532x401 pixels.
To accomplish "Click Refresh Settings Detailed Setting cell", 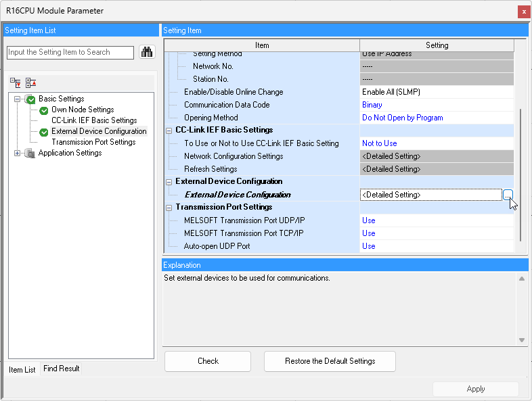I will [x=437, y=169].
